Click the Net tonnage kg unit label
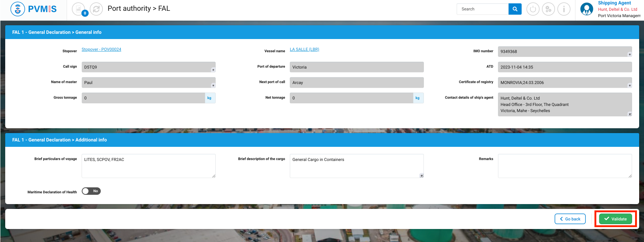 (418, 98)
